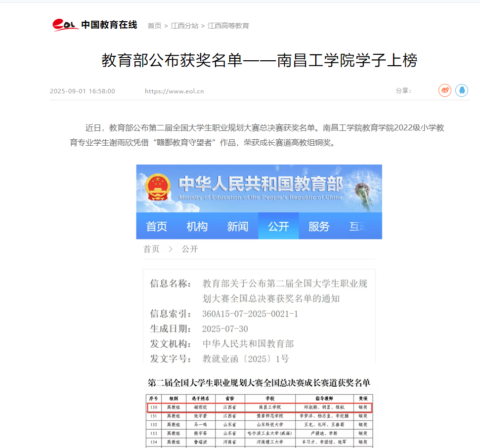
Task: Click the 信息名称 notice title text
Action: 285,291
